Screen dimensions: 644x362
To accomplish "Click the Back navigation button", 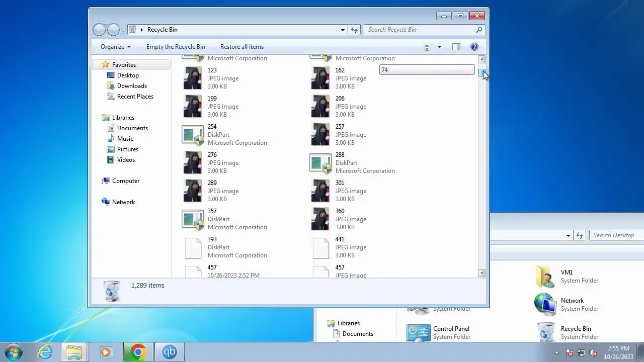I will tap(100, 30).
